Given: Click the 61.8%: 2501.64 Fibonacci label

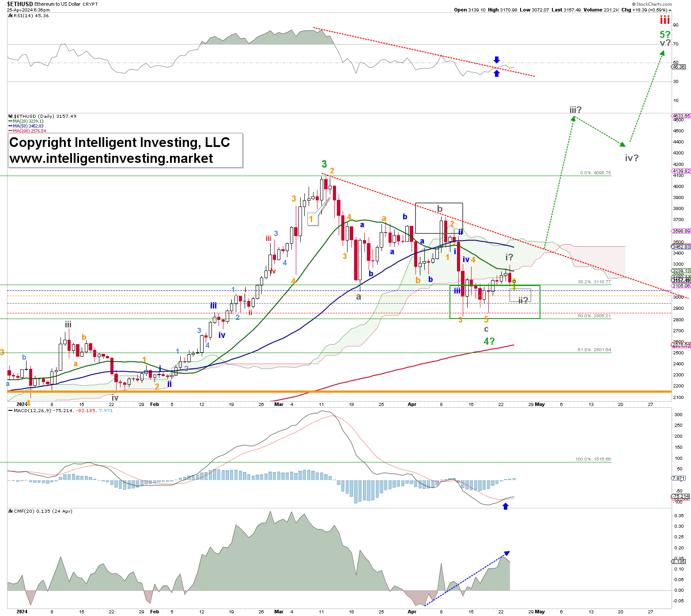Looking at the screenshot, I should pos(594,350).
